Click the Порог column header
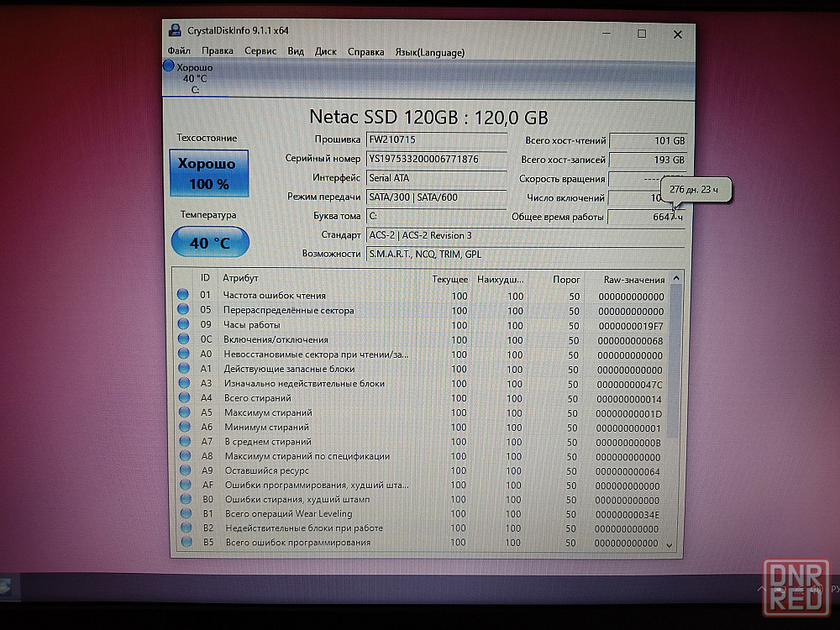This screenshot has height=630, width=840. coord(566,280)
